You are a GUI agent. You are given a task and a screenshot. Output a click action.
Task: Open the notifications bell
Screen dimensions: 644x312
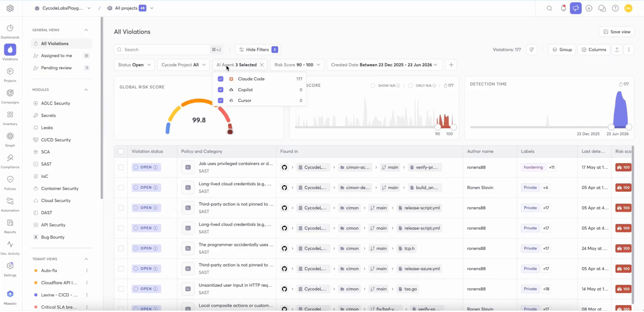[x=563, y=8]
